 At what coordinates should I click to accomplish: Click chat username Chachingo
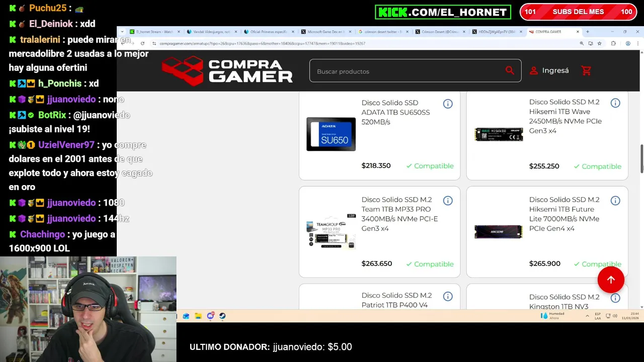click(x=42, y=234)
